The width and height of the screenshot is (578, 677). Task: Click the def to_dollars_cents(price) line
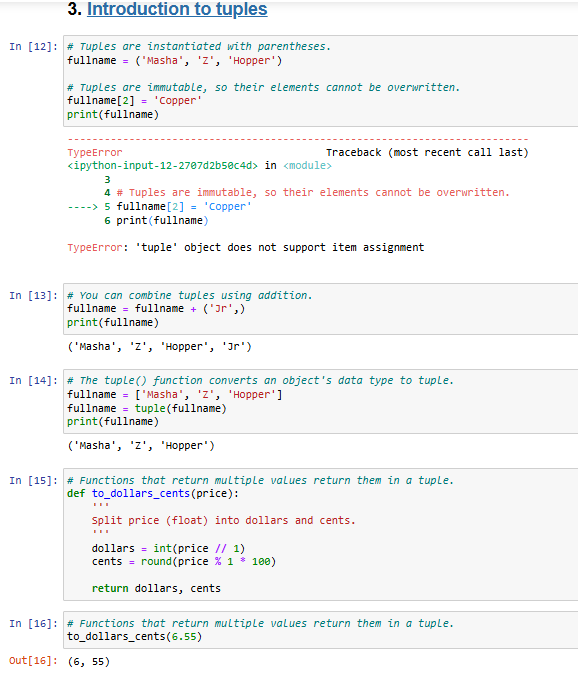tap(153, 494)
